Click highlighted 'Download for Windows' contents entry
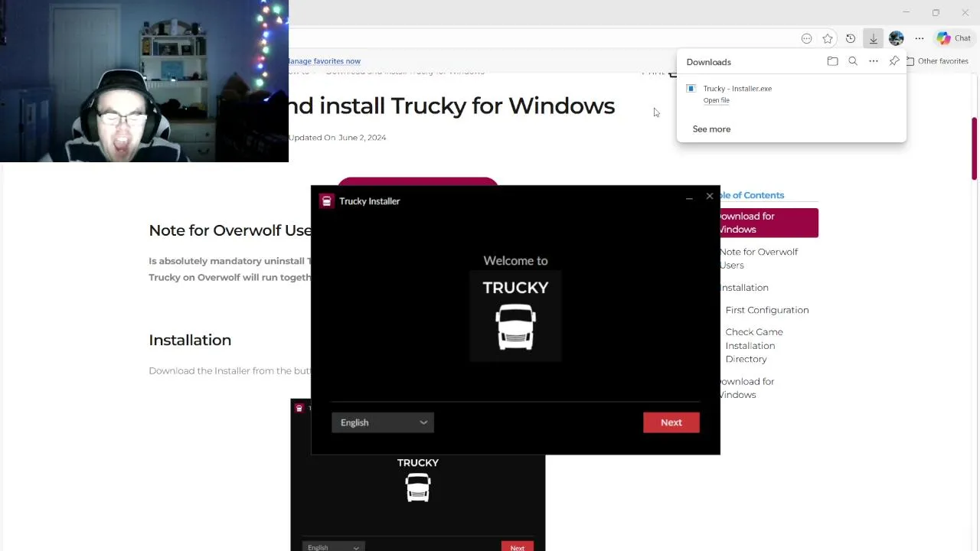The height and width of the screenshot is (551, 980). point(769,223)
